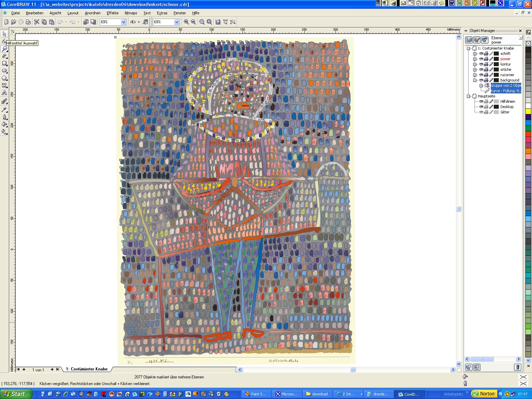The width and height of the screenshot is (532, 399).
Task: Select the Fill bucket tool
Action: click(4, 124)
